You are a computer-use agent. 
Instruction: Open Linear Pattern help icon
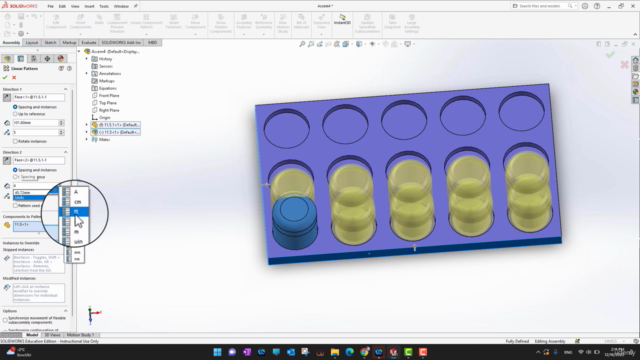coord(69,69)
